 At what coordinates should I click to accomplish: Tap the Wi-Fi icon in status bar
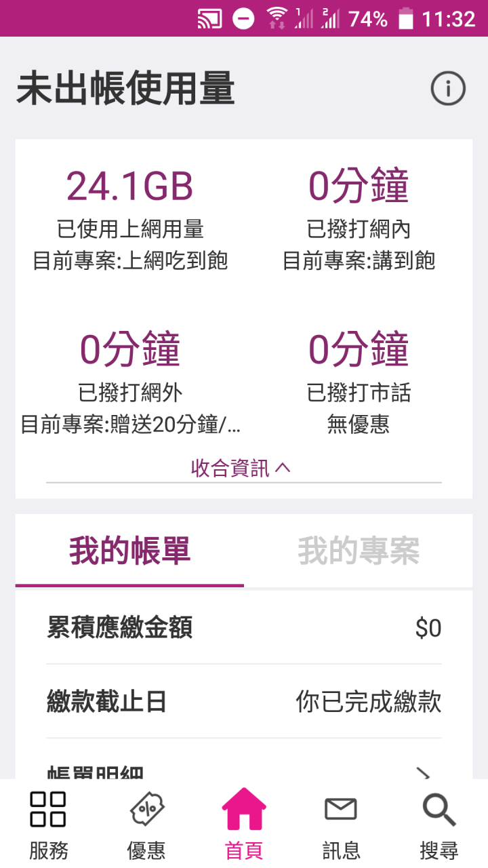click(x=277, y=18)
